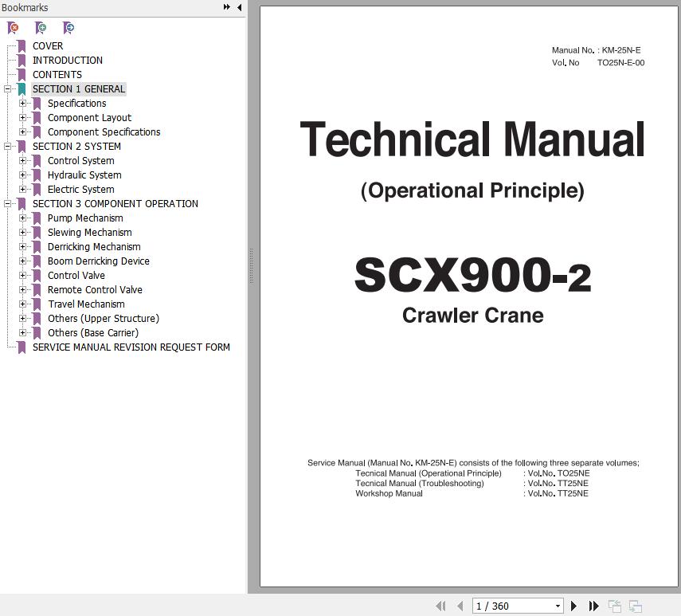Collapse SECTION 3 COMPONENT OPERATION node
681x616 pixels.
7,204
